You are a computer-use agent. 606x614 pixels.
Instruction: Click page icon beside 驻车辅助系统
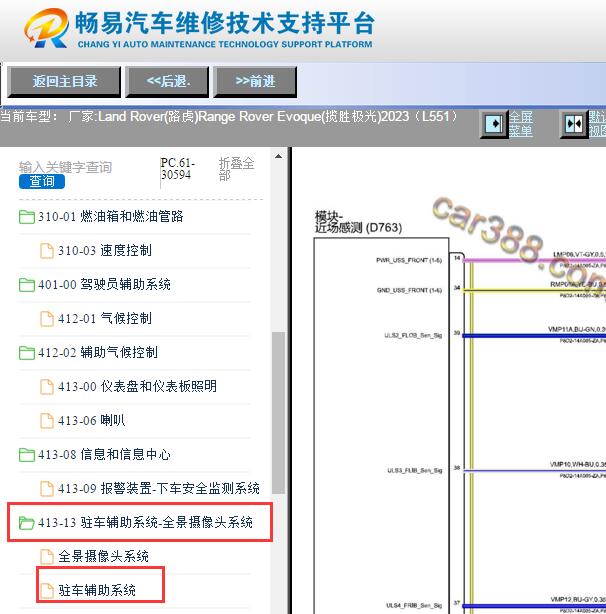coord(47,591)
